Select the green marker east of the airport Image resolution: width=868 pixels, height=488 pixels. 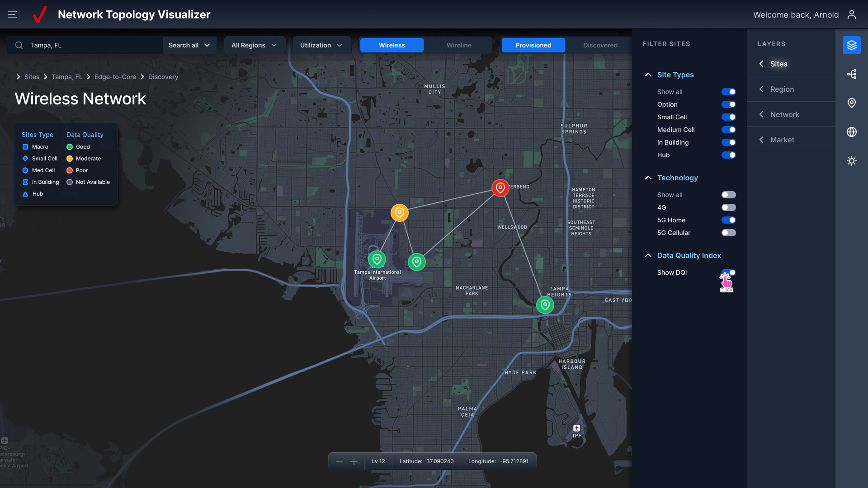pyautogui.click(x=417, y=262)
